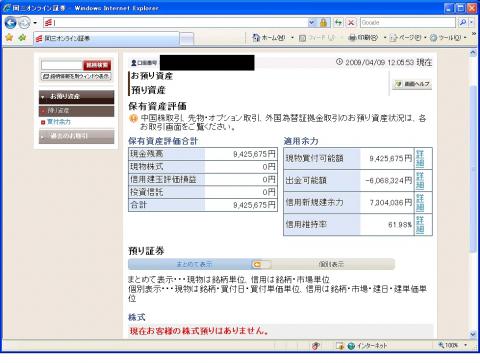Image resolution: width=480 pixels, height=363 pixels.
Task: Click the Print toolbar icon
Action: [352, 38]
